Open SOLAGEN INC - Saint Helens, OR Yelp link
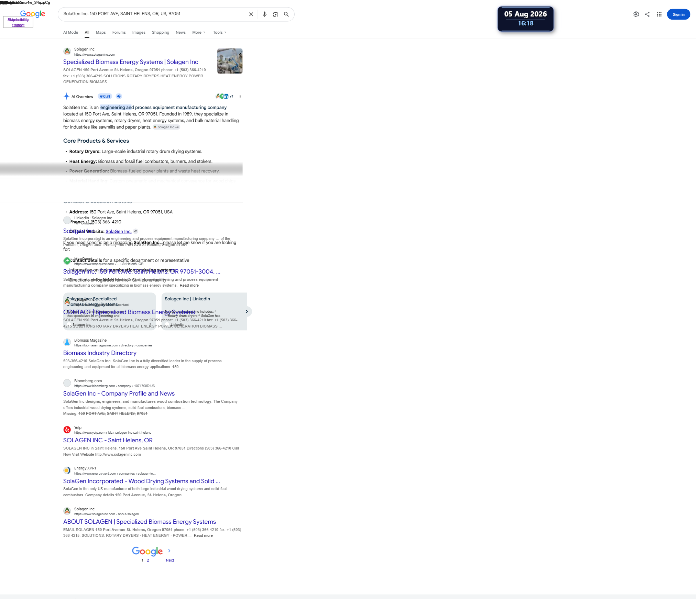Viewport: 700px width, 599px height. pos(108,440)
